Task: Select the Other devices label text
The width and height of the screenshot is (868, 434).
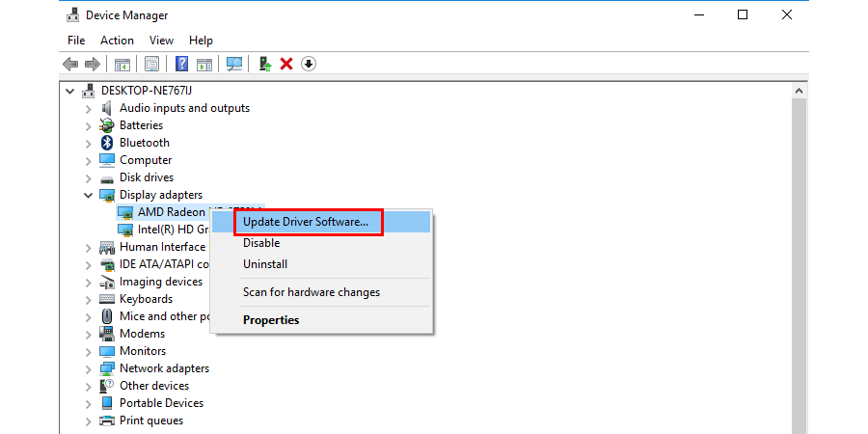Action: (x=154, y=386)
